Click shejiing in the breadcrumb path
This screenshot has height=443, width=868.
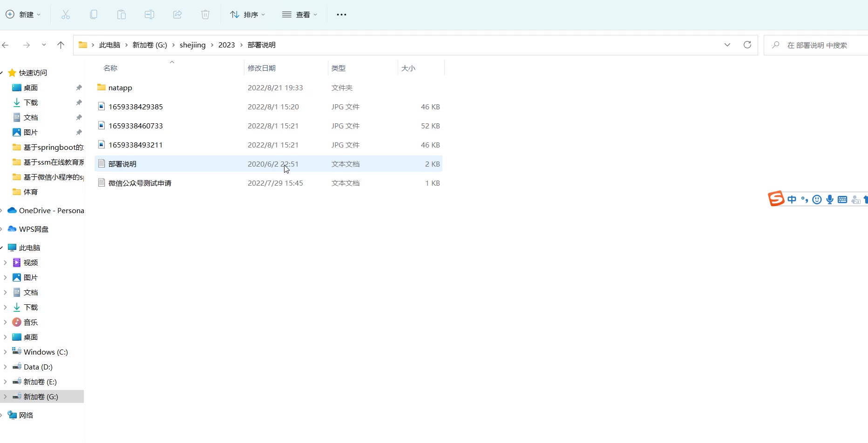[x=192, y=45]
